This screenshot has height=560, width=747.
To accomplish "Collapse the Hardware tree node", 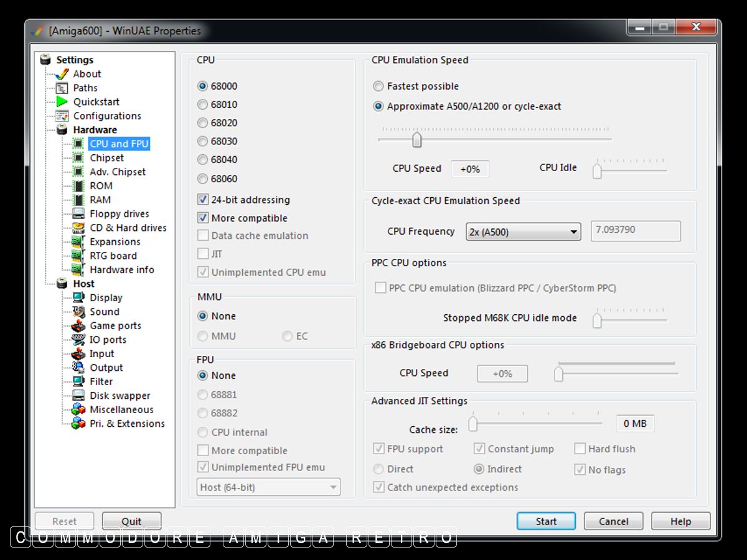I will coord(62,130).
